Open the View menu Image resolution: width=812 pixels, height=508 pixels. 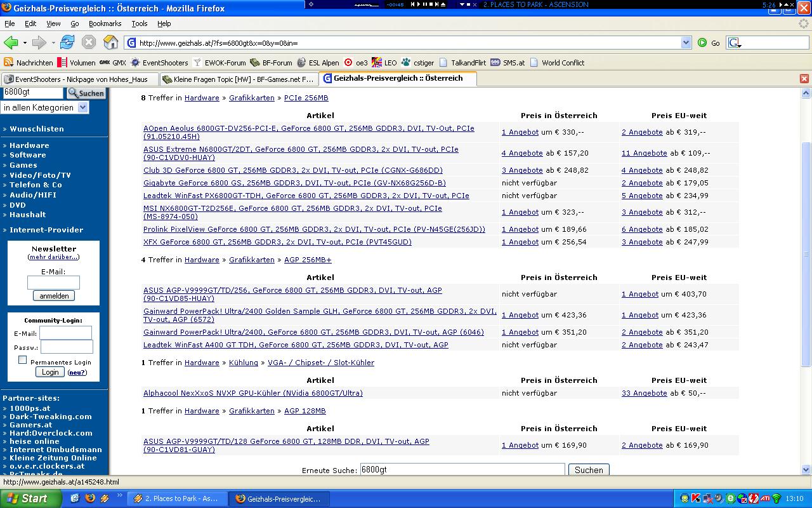[x=53, y=23]
